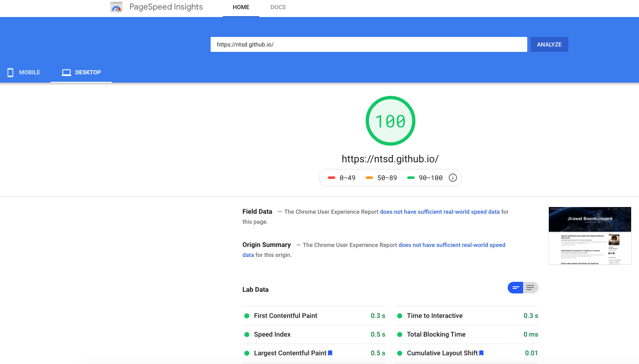Viewport: 639px width, 364px height.
Task: Click the PageSpeed Insights logo icon
Action: (116, 7)
